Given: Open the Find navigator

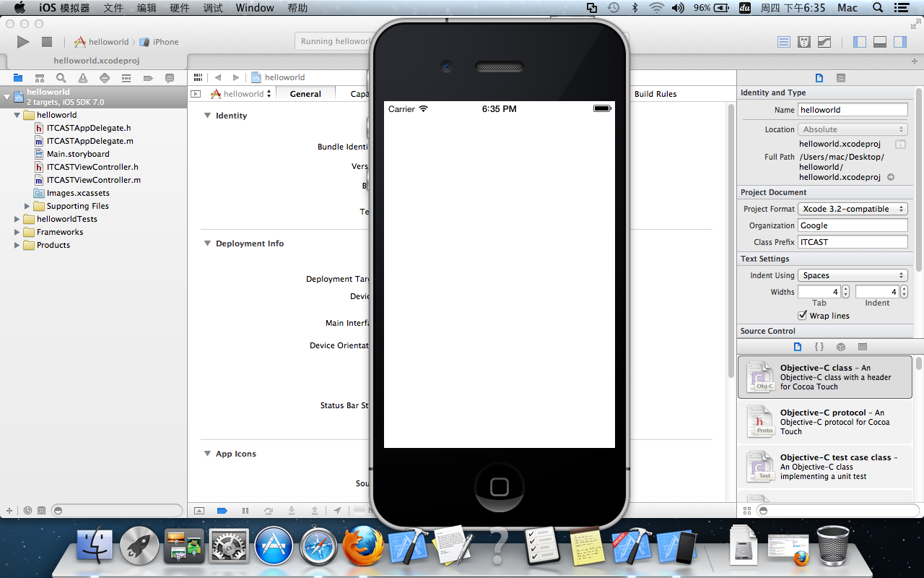Looking at the screenshot, I should coord(61,78).
